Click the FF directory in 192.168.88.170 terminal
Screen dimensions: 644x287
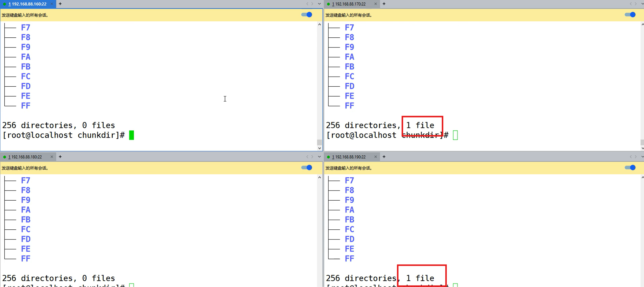pos(349,106)
